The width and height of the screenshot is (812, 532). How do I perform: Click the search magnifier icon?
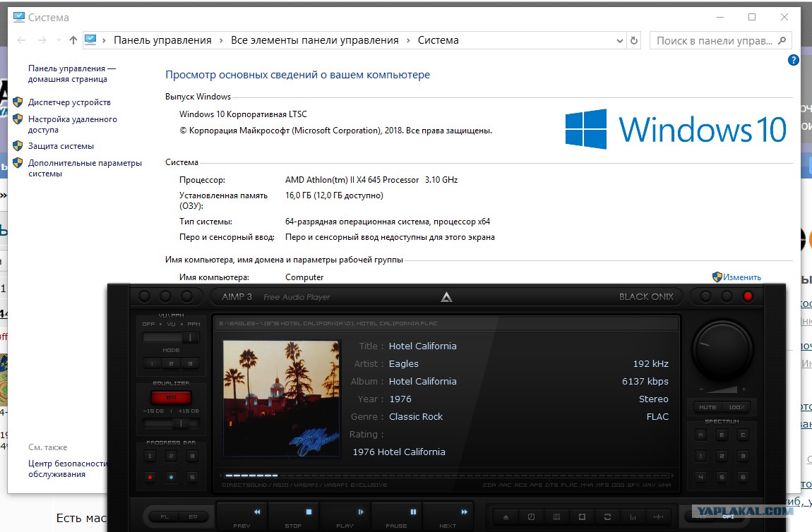pos(782,40)
